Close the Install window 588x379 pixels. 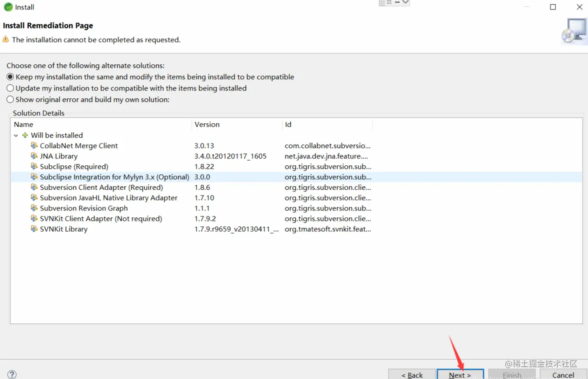click(579, 7)
